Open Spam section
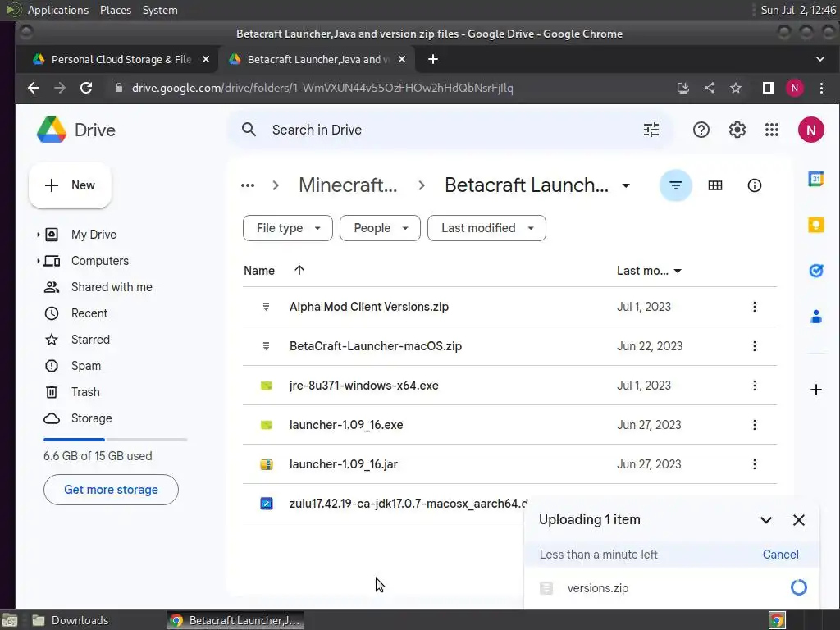The height and width of the screenshot is (630, 840). pyautogui.click(x=85, y=366)
